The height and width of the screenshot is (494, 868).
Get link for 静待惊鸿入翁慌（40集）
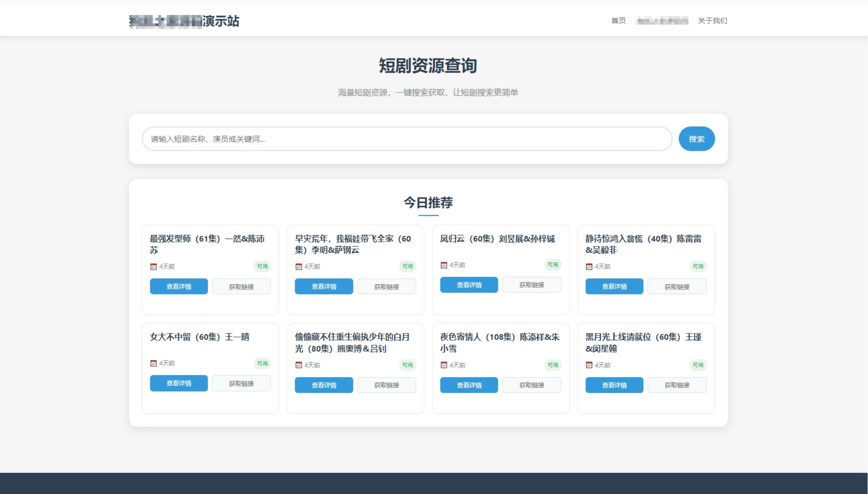[677, 287]
